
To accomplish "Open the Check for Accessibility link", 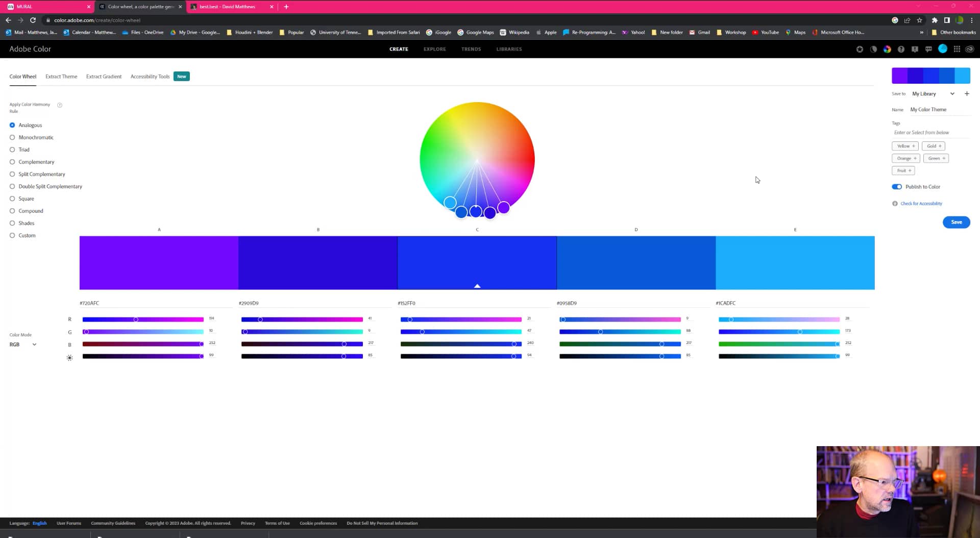I will pos(921,203).
